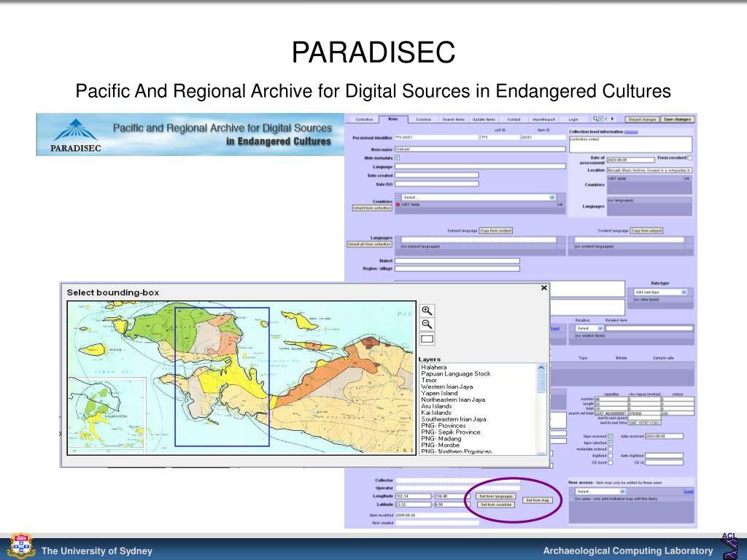The image size is (747, 560).
Task: Open the details link beside Collection level information
Action: [x=631, y=131]
